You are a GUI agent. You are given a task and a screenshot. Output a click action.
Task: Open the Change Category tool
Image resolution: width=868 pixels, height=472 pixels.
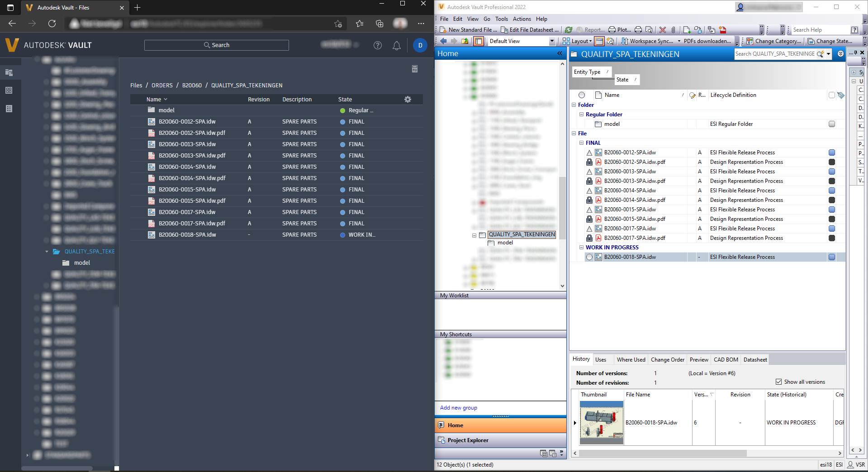pyautogui.click(x=773, y=41)
